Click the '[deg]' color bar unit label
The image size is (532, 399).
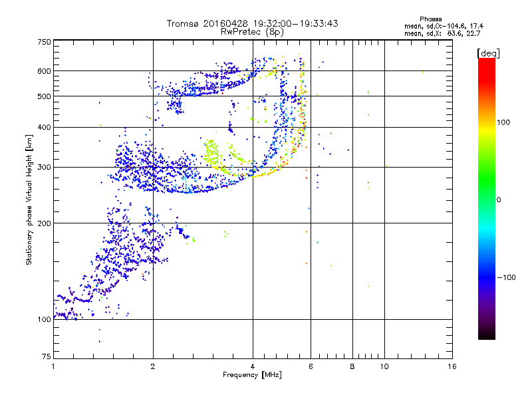coord(488,53)
